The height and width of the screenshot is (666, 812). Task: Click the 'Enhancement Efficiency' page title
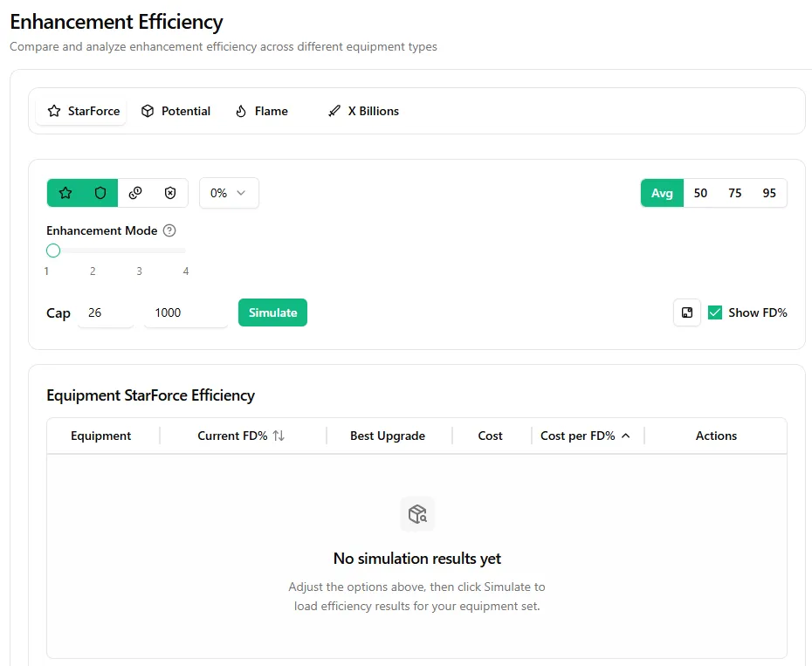coord(116,22)
